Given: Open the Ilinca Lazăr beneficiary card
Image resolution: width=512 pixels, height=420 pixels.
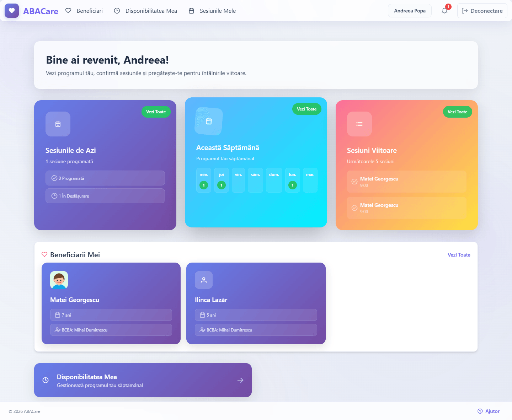Looking at the screenshot, I should [x=256, y=303].
